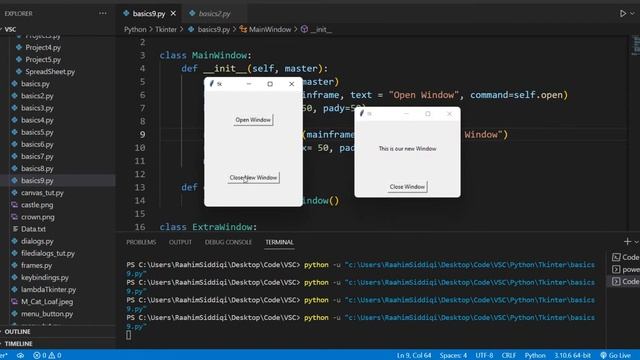Viewport: 640px width, 360px height.
Task: Open frames.py in Explorer
Action: (x=36, y=265)
